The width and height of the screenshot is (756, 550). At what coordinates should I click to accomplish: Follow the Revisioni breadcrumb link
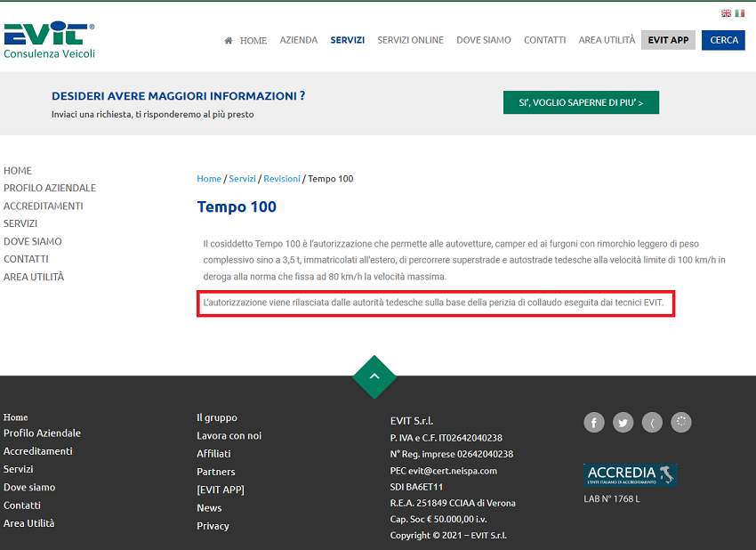pyautogui.click(x=282, y=179)
